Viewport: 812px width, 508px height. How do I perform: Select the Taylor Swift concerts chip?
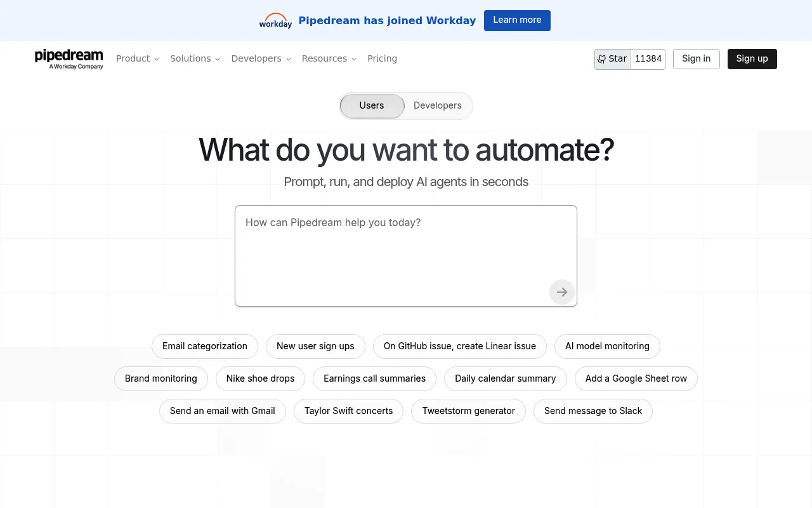[348, 411]
